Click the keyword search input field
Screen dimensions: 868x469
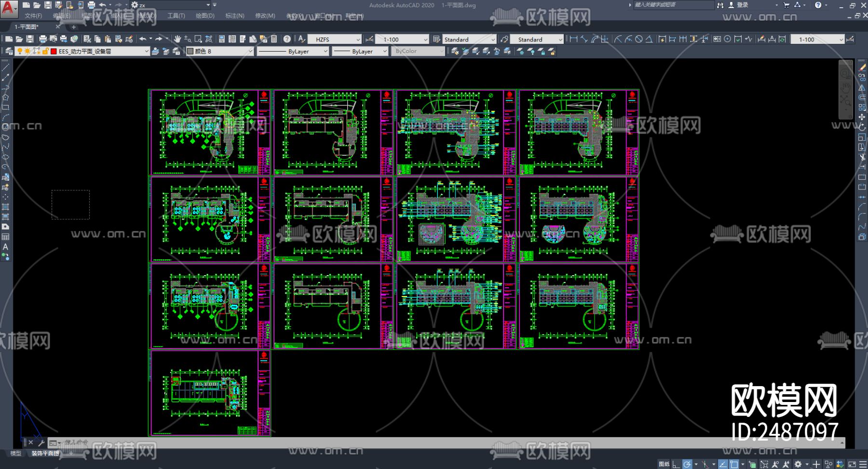click(x=673, y=5)
